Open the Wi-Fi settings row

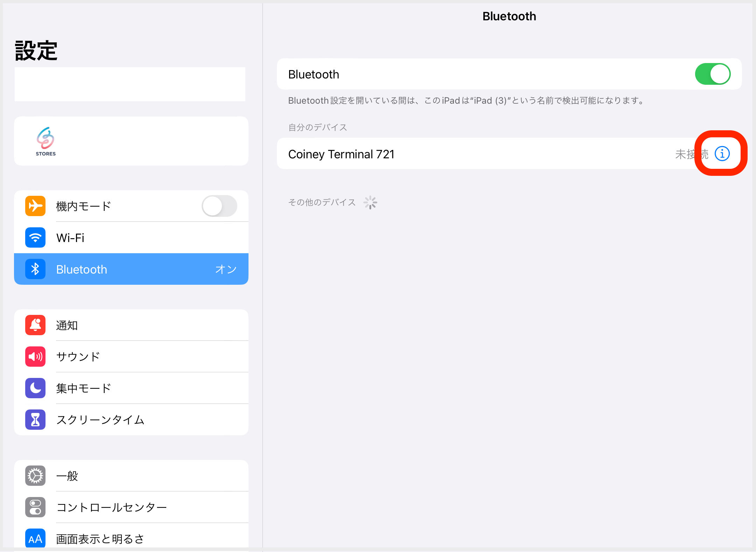click(131, 237)
